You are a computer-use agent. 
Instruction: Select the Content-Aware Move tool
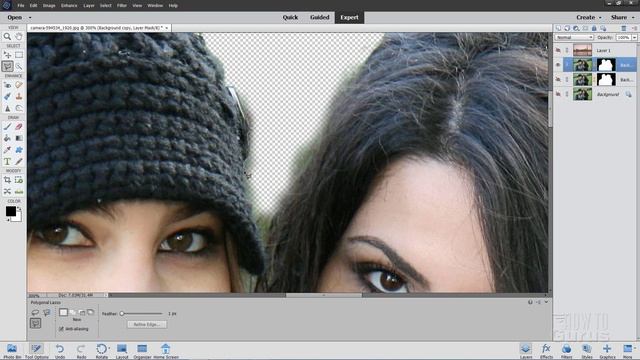[7, 191]
